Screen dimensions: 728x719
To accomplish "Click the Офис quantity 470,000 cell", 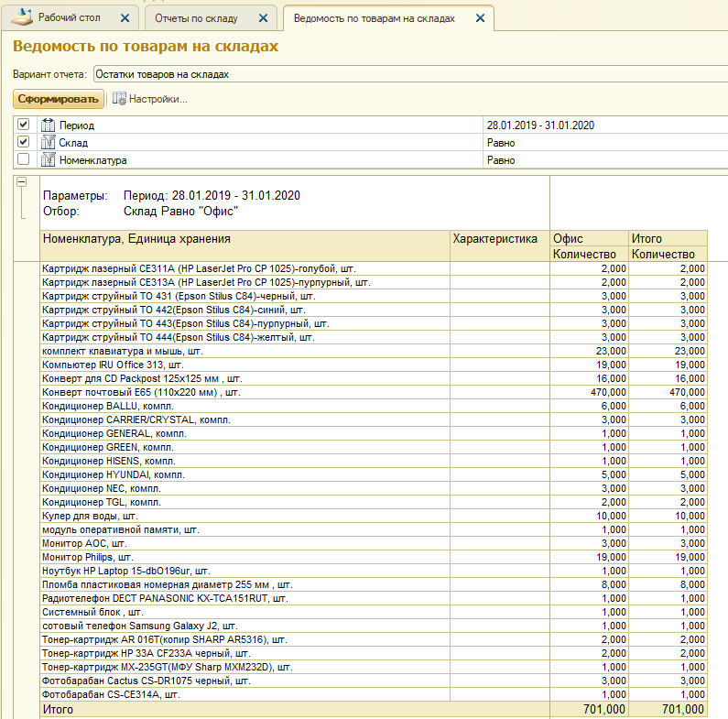I will [589, 392].
